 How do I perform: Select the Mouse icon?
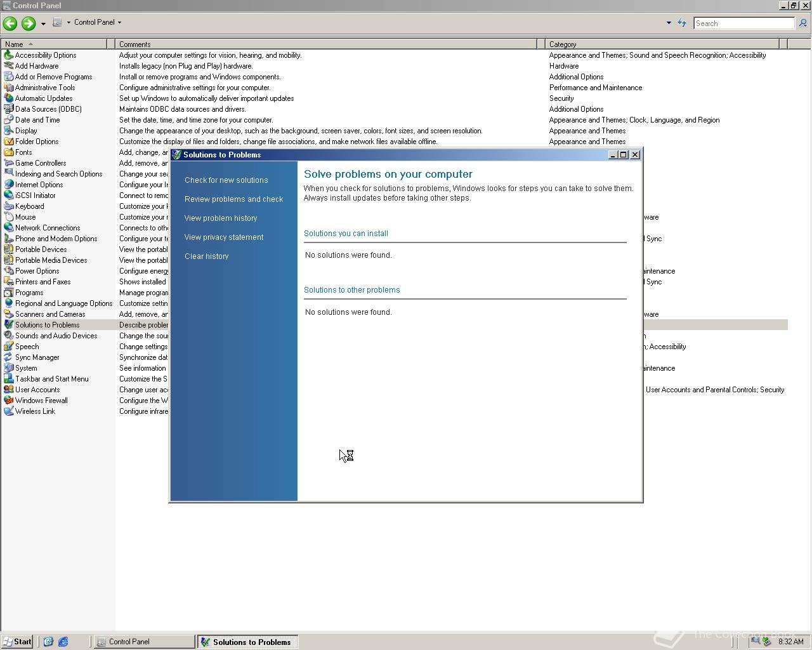click(x=9, y=217)
